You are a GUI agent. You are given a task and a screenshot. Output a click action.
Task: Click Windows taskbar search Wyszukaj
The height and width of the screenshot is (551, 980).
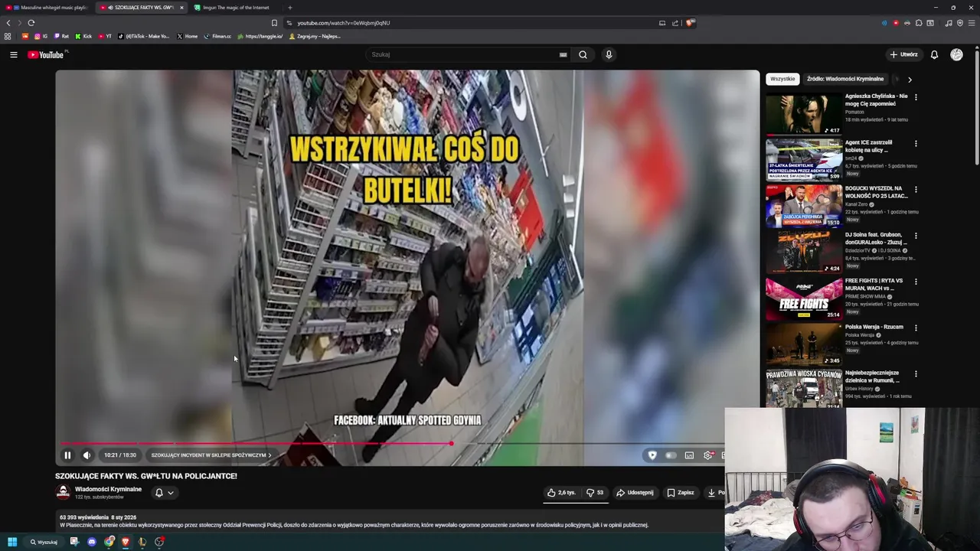coord(44,542)
